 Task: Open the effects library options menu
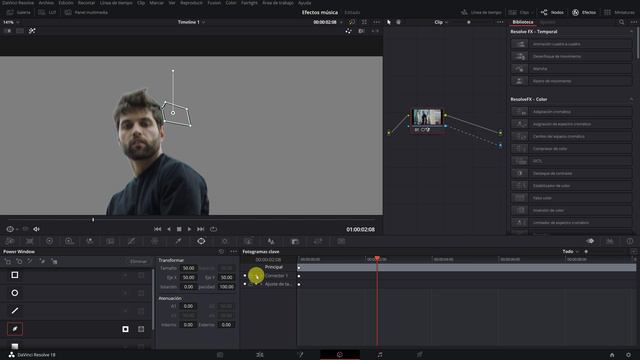coord(633,22)
